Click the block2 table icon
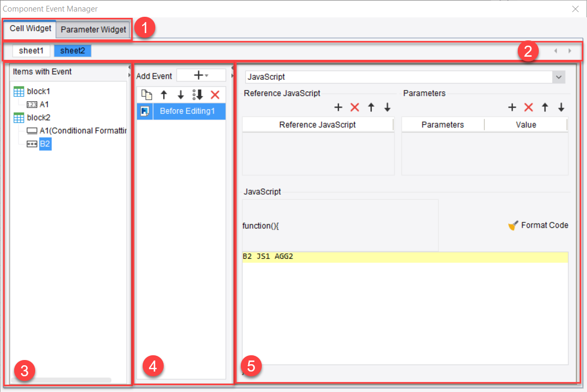 point(19,118)
